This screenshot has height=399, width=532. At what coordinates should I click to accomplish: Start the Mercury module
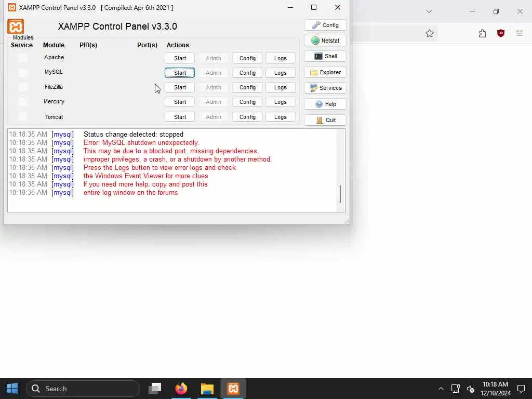180,102
